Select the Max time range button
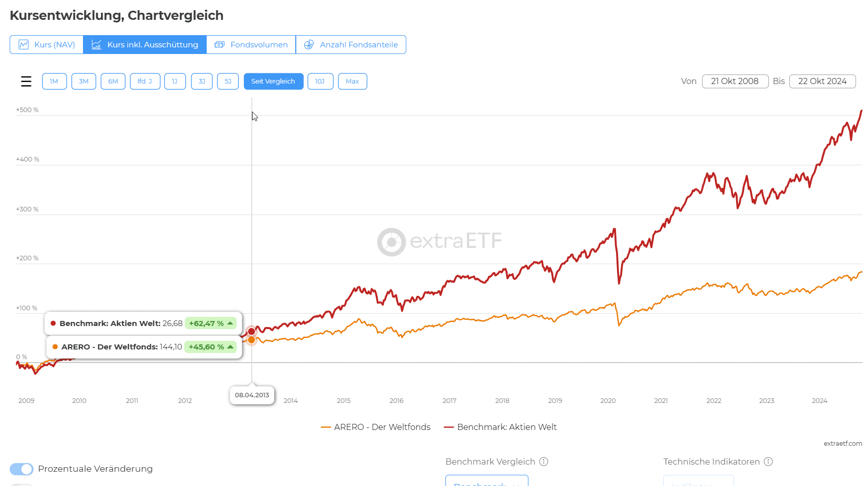Screen dimensions: 868x486 352,82
